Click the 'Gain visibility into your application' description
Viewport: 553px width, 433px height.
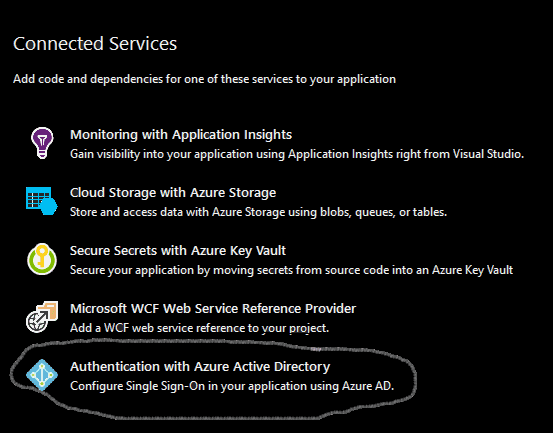tap(297, 154)
